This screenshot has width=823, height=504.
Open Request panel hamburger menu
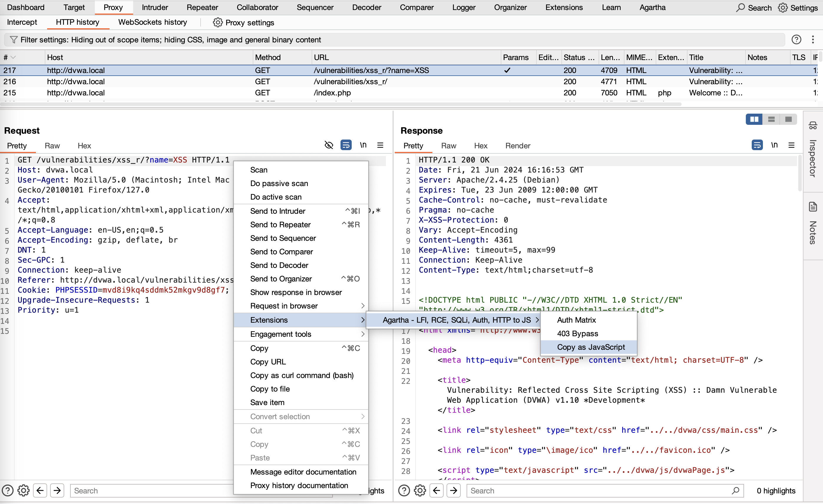pyautogui.click(x=380, y=145)
